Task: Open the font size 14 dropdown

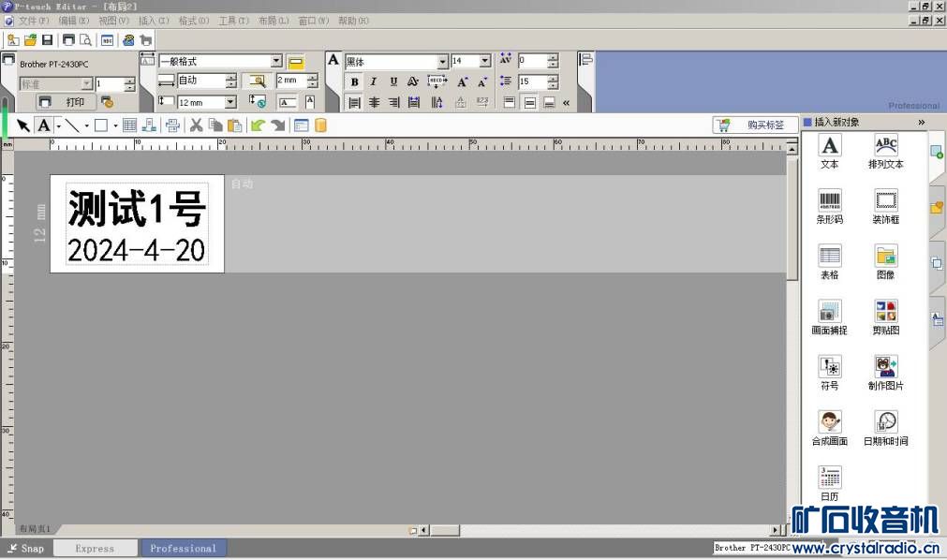Action: [485, 61]
